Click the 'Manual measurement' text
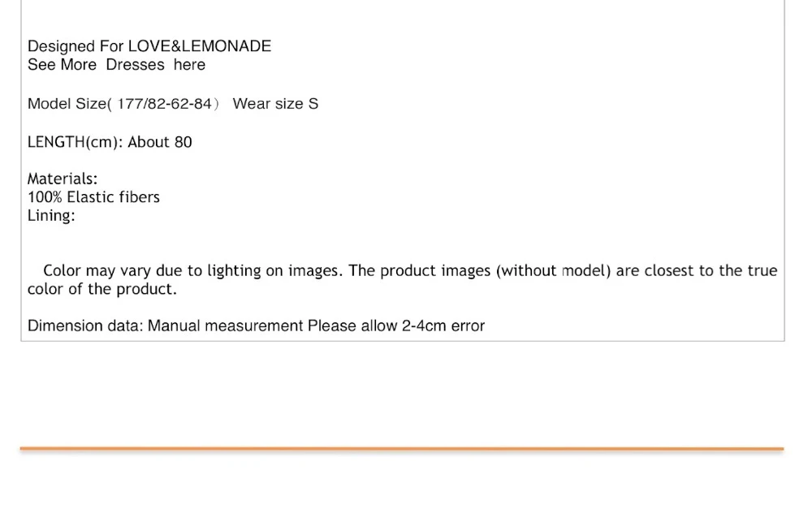 coord(225,326)
